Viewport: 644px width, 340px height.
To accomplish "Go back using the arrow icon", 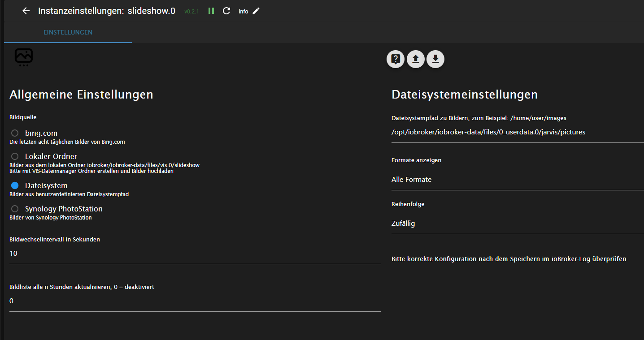I will click(x=26, y=11).
